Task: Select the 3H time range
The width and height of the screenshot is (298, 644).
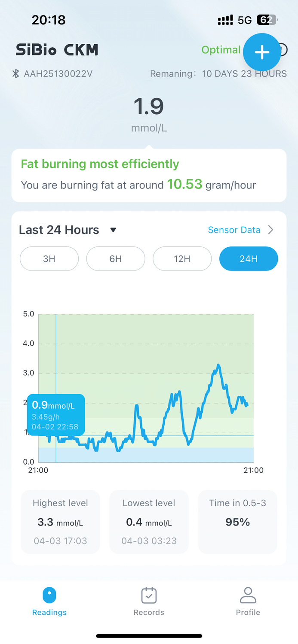Action: [x=49, y=258]
